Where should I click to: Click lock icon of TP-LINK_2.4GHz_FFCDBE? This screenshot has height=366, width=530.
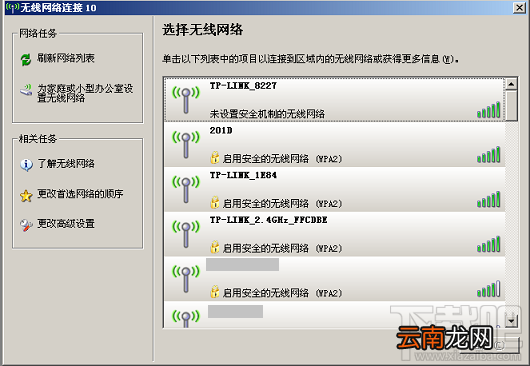[x=214, y=247]
